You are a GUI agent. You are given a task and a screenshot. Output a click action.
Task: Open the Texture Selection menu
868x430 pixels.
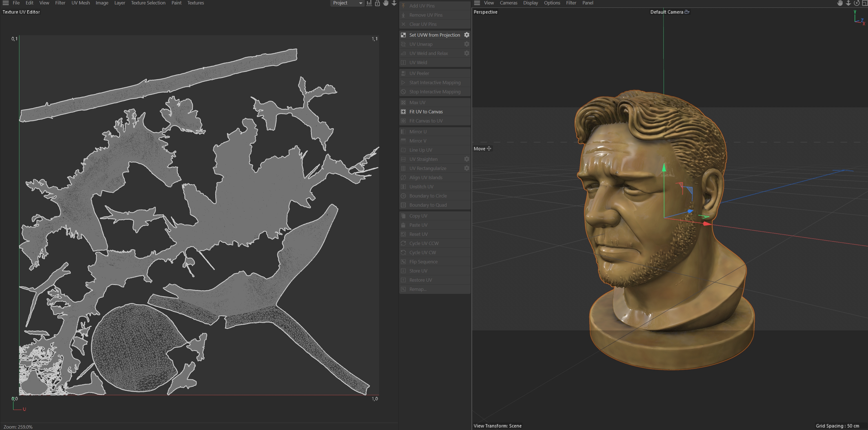click(148, 3)
